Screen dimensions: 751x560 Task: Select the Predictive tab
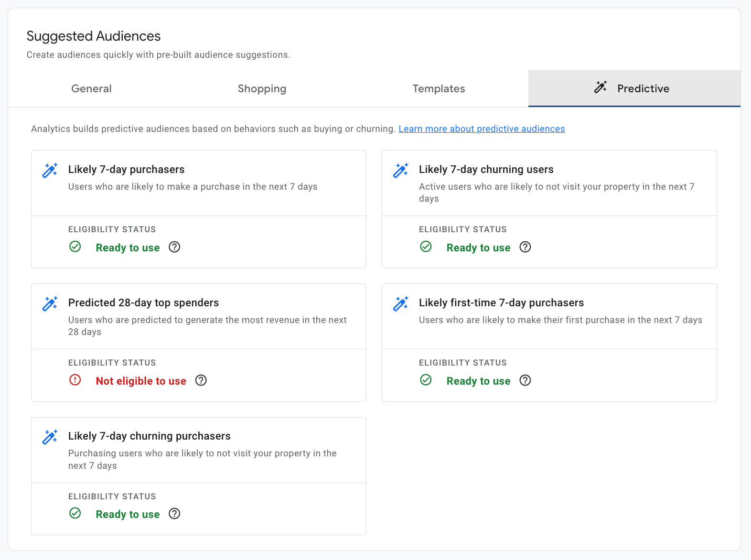pyautogui.click(x=634, y=89)
